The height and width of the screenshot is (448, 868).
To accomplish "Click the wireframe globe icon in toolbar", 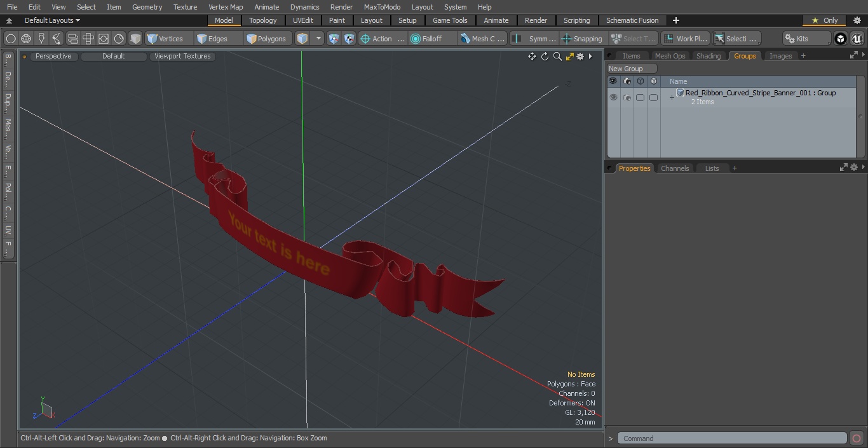I will tap(26, 39).
